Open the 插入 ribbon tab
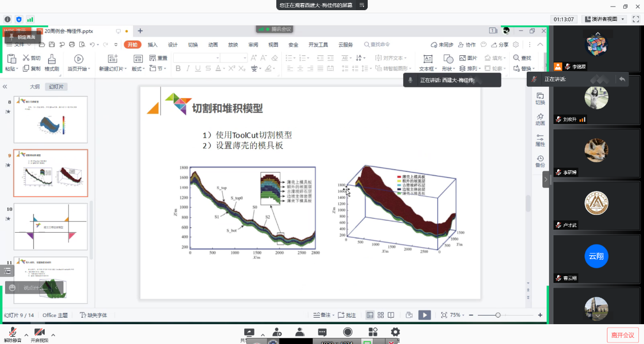Viewport: 644px width, 344px height. [x=152, y=45]
